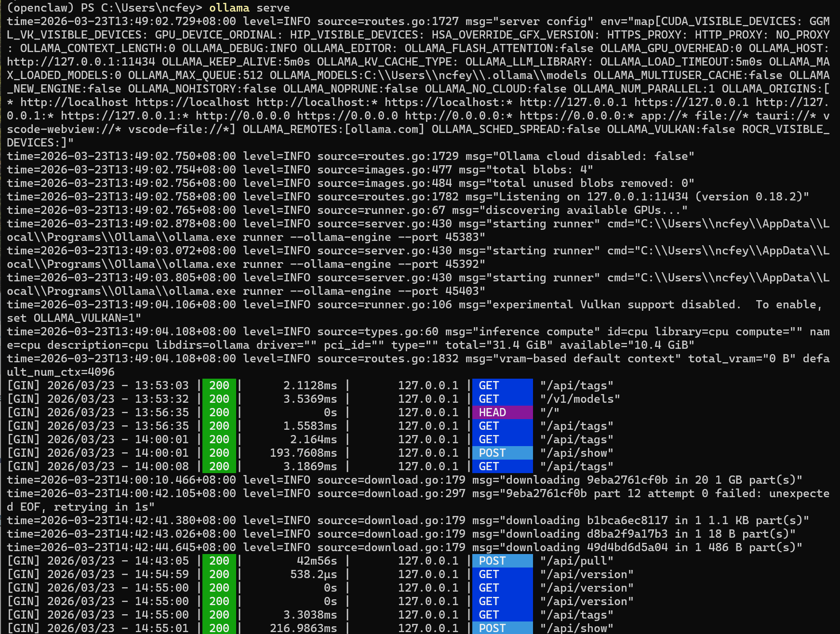Click the 3.5369ms latency value

310,399
